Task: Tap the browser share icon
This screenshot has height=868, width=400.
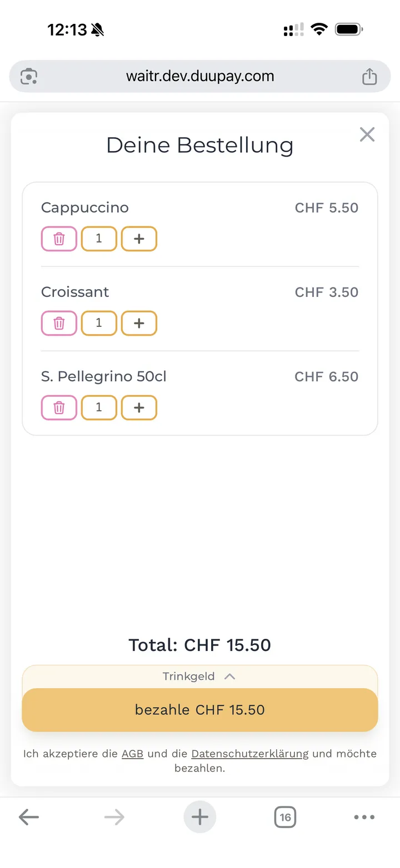Action: 369,76
